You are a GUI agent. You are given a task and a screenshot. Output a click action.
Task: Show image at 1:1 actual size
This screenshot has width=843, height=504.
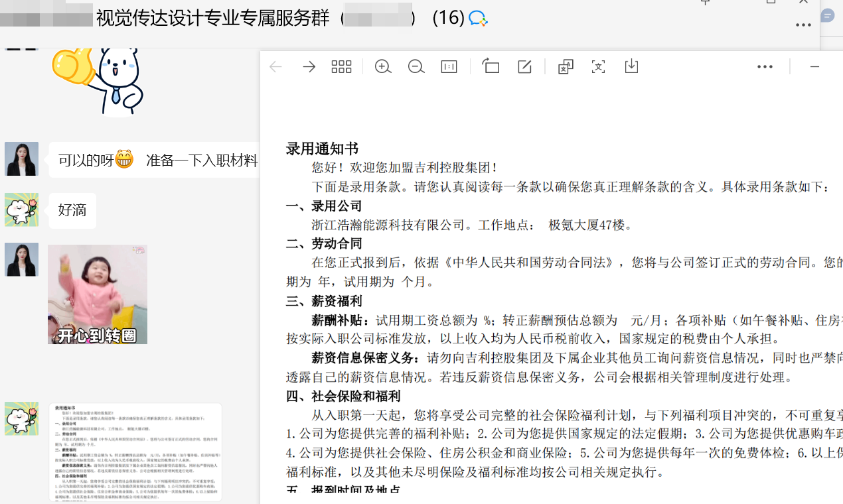click(449, 67)
